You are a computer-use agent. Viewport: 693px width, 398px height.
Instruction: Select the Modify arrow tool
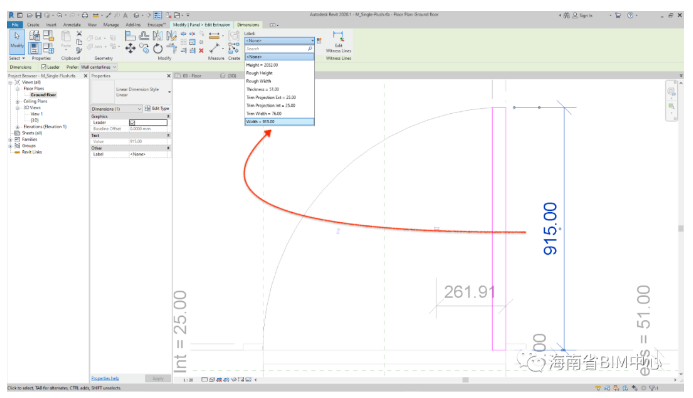pyautogui.click(x=17, y=41)
